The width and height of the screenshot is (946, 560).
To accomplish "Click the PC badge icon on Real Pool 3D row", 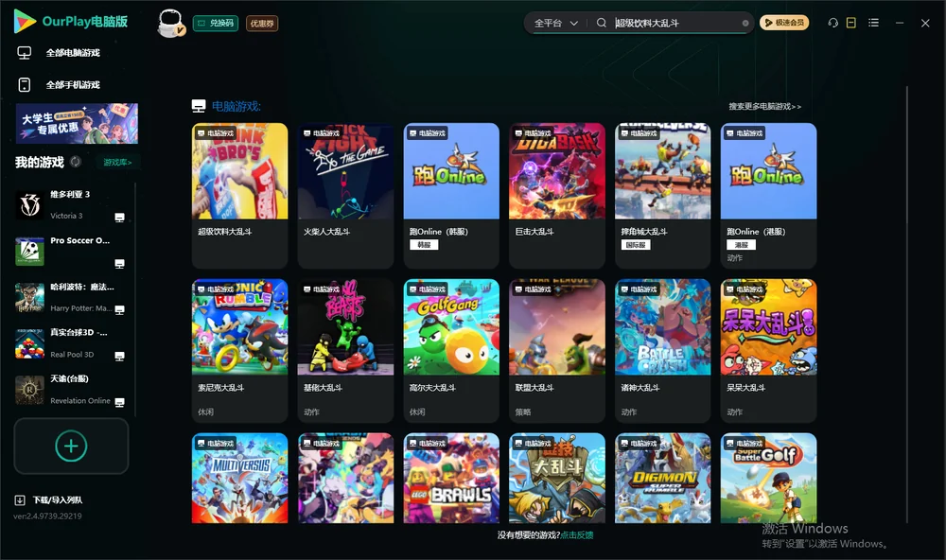I will [119, 356].
